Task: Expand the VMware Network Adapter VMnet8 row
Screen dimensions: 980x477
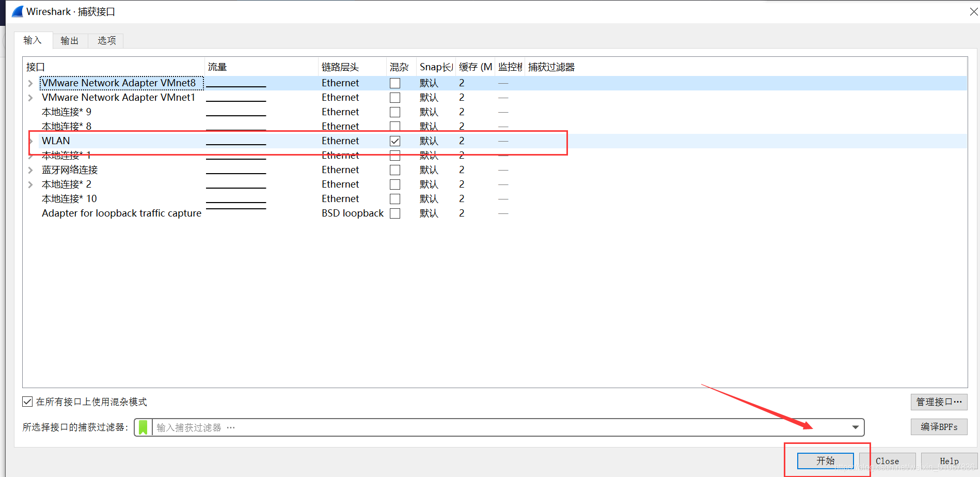Action: 30,83
